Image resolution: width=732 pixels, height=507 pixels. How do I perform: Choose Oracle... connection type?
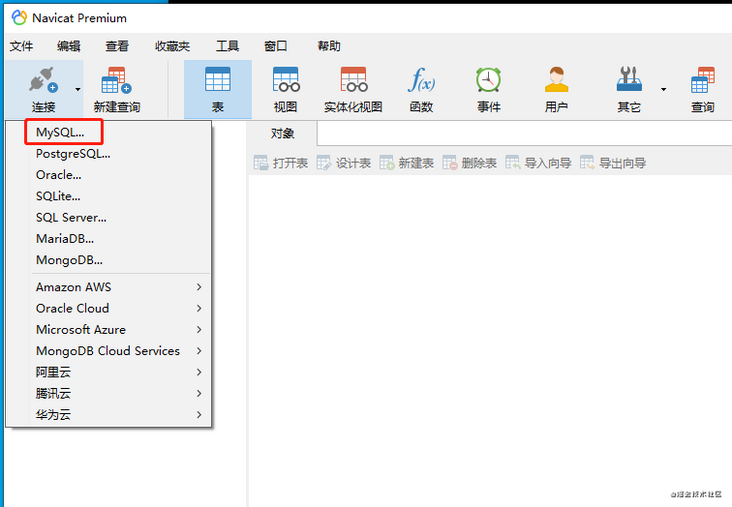click(x=59, y=175)
